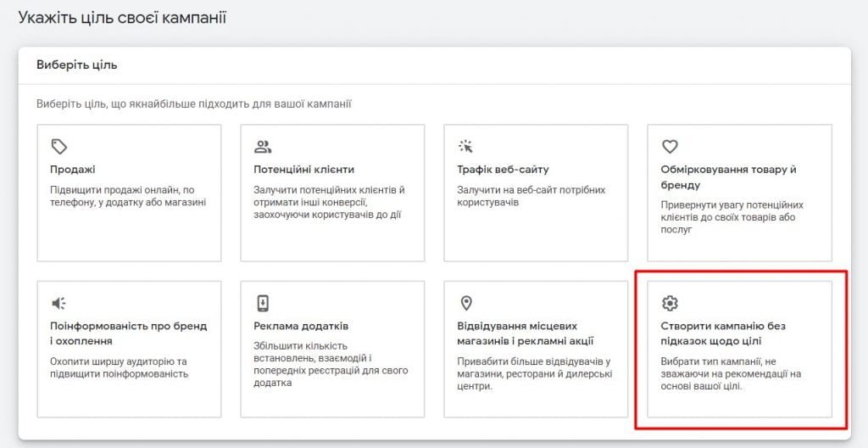This screenshot has height=448, width=868.
Task: Click the heart icon for Обмірковування товару
Action: tap(670, 147)
